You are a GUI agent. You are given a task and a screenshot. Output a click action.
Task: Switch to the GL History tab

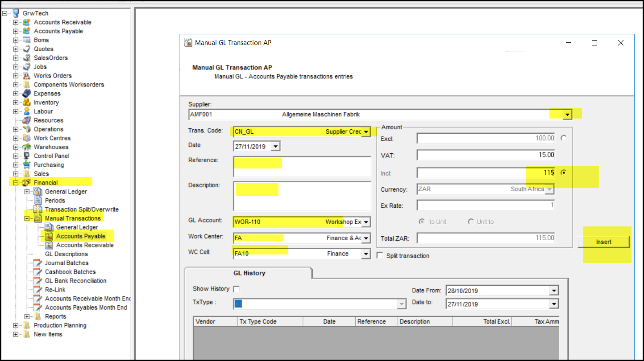tap(249, 273)
